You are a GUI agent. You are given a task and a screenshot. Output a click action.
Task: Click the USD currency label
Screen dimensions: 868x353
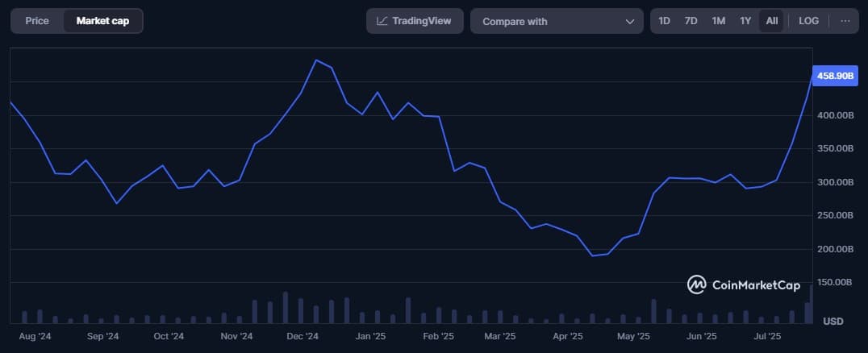tap(833, 321)
